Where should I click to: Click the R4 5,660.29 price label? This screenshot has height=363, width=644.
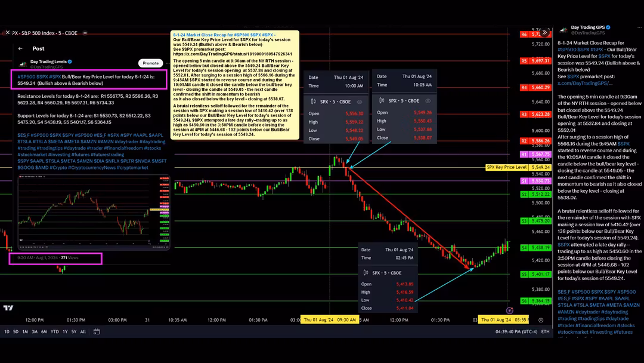[535, 88]
